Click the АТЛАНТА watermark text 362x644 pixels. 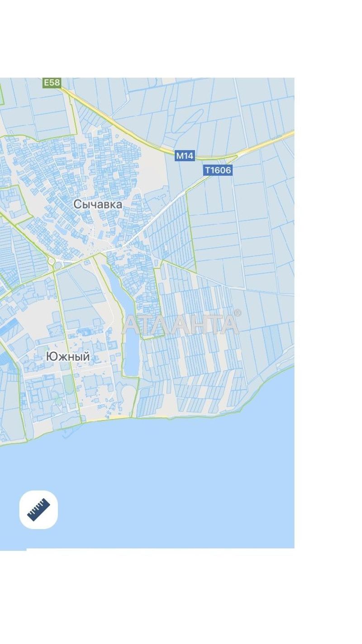click(180, 325)
